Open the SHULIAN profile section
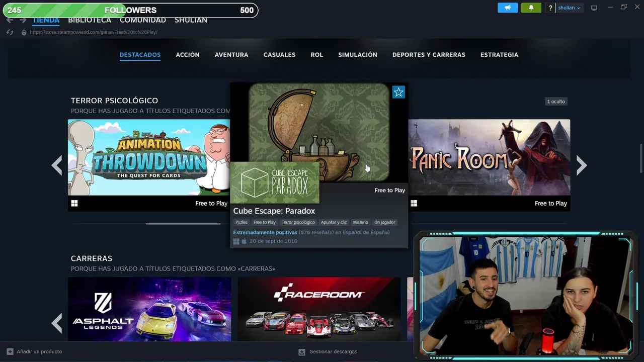644x362 pixels. 191,20
